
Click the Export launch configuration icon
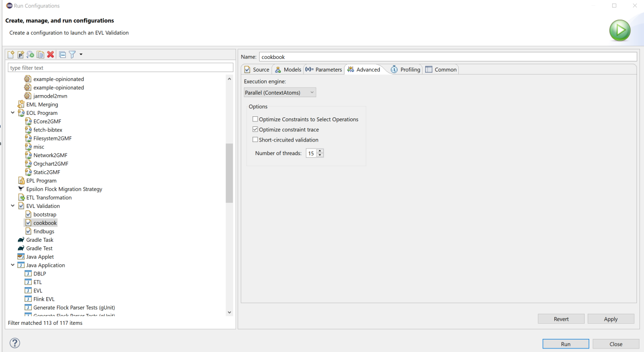pyautogui.click(x=30, y=54)
